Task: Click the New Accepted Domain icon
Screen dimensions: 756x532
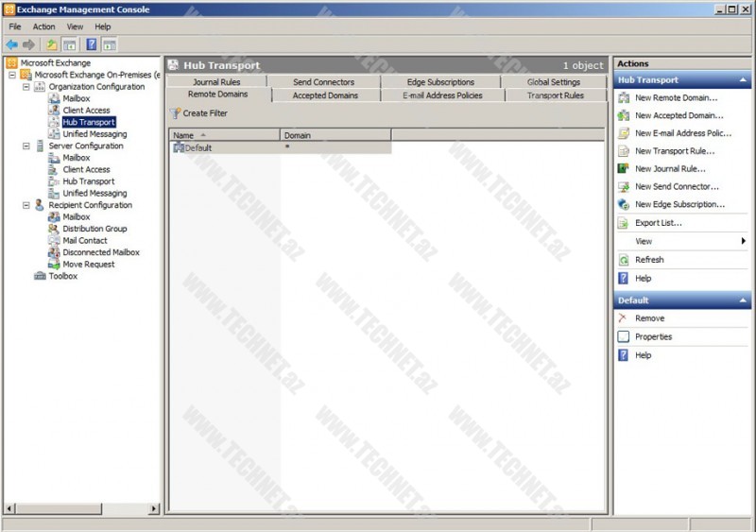Action: click(624, 116)
